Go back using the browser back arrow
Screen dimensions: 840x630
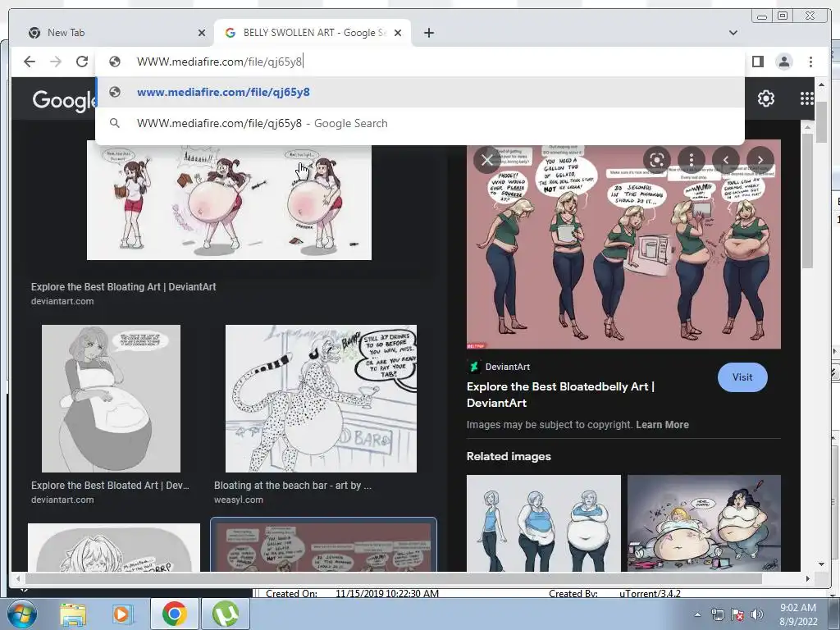click(x=30, y=62)
